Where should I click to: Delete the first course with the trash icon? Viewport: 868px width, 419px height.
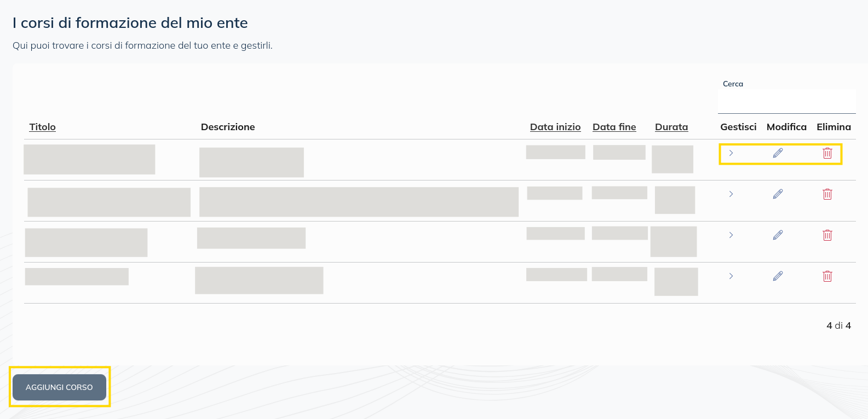827,154
